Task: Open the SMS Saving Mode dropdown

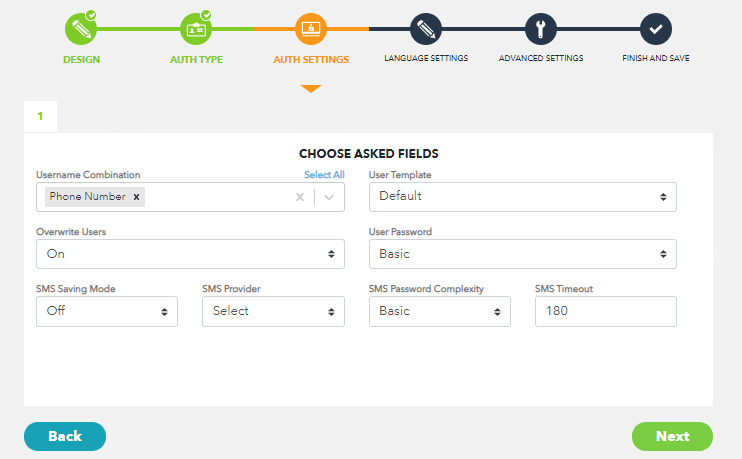Action: click(107, 311)
